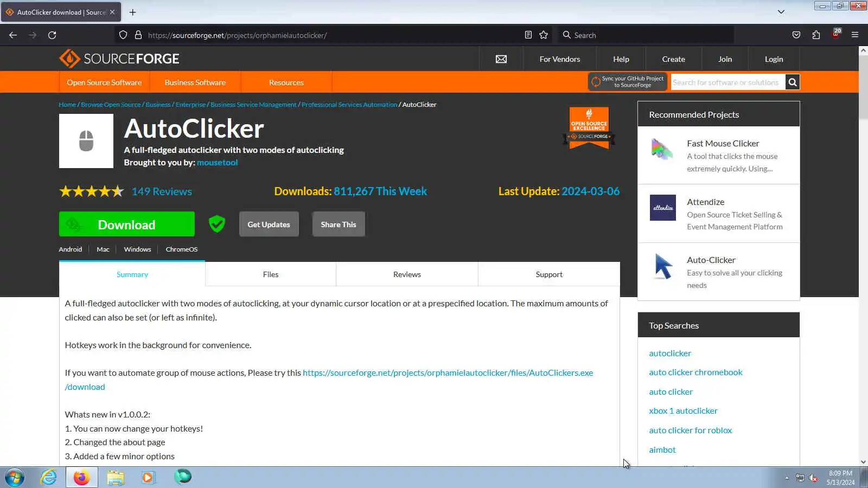Reload the page with the refresh icon
Image resolution: width=868 pixels, height=488 pixels.
pos(52,35)
